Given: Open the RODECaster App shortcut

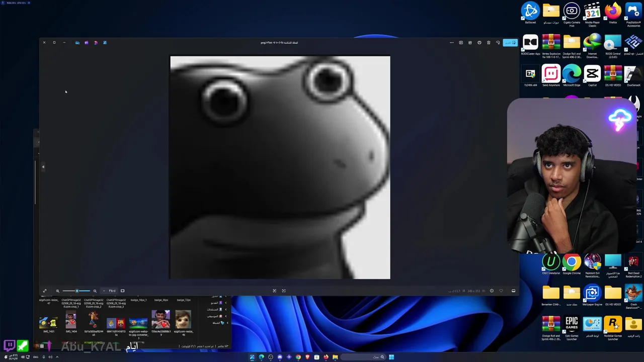Looking at the screenshot, I should click(x=530, y=45).
